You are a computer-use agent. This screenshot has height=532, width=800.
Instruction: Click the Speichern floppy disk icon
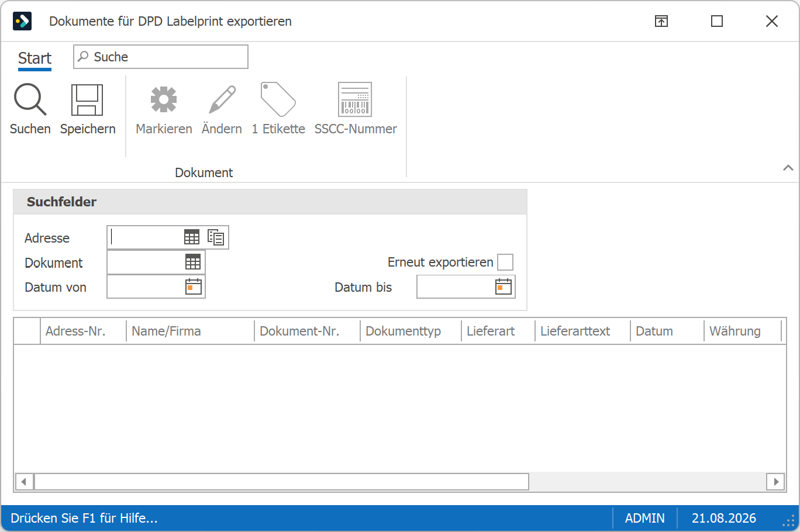87,99
